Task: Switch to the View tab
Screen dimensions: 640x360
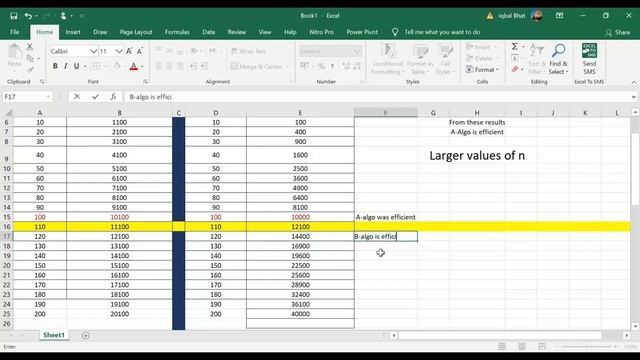Action: click(x=265, y=32)
